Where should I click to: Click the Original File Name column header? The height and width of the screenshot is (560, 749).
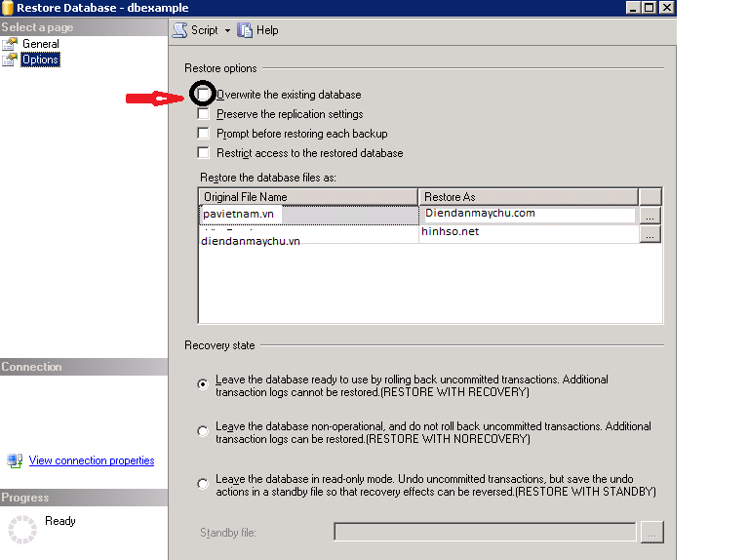tap(308, 197)
